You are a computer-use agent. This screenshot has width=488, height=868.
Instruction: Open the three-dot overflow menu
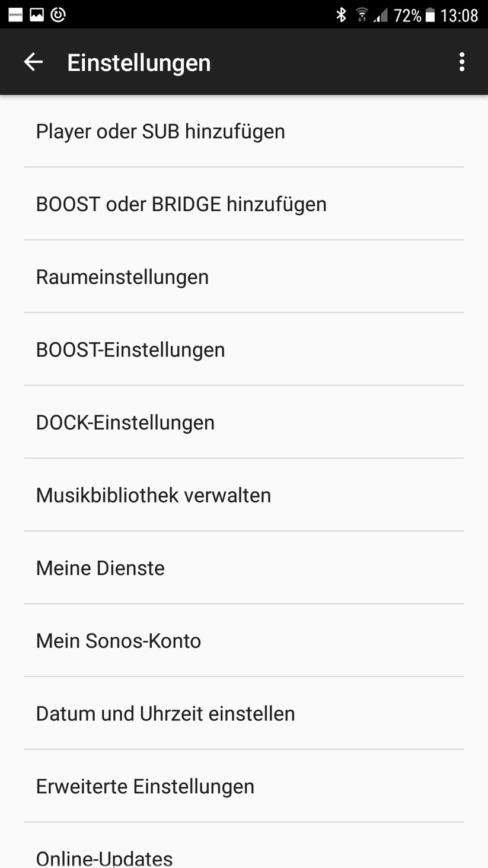(x=461, y=62)
